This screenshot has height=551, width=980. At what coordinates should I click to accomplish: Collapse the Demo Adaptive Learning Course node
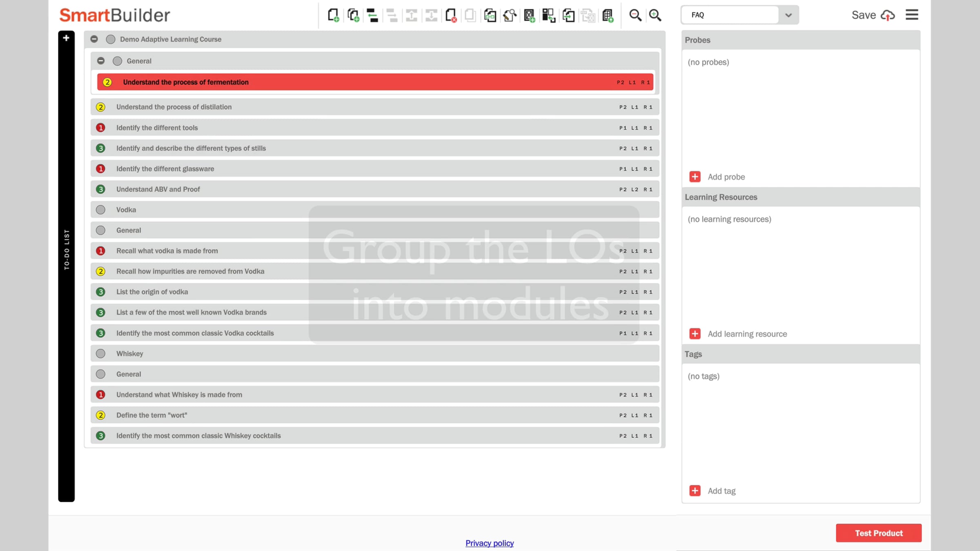click(x=94, y=39)
